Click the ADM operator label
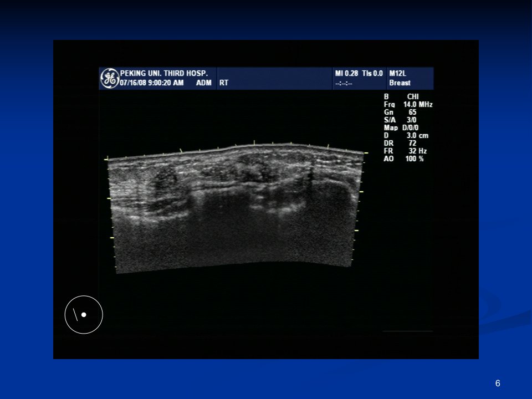The height and width of the screenshot is (399, 532). click(203, 83)
